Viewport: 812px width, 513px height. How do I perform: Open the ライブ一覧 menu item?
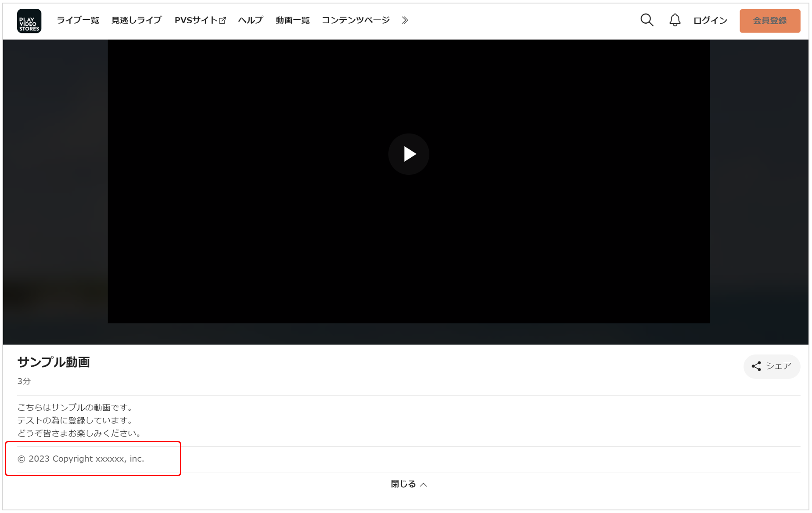tap(78, 20)
